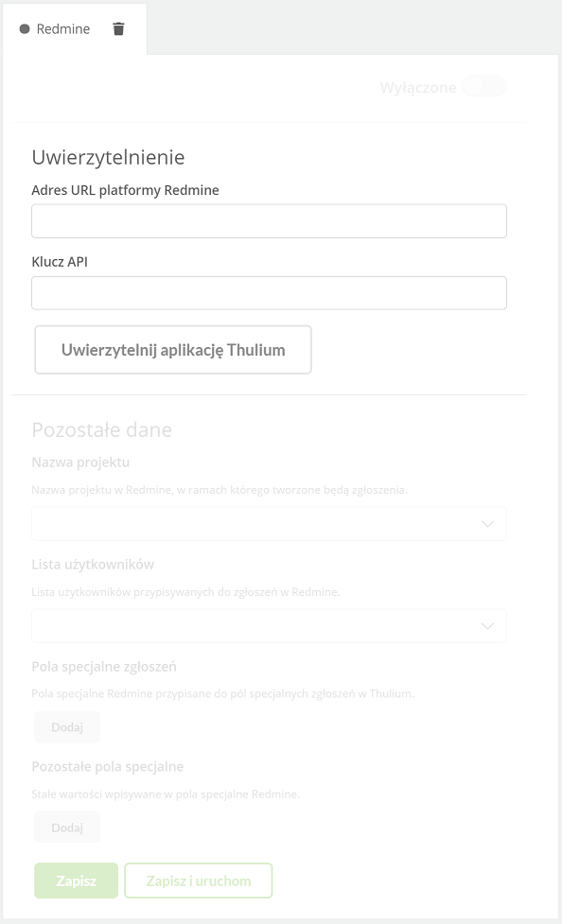Image resolution: width=562 pixels, height=924 pixels.
Task: Click Uwierzytelnij aplikację Thulium button
Action: 173,349
